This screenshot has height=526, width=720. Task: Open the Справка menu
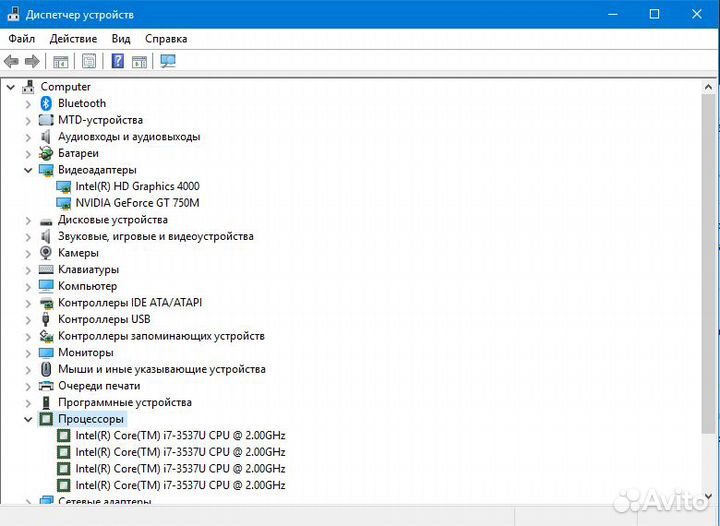(x=166, y=39)
